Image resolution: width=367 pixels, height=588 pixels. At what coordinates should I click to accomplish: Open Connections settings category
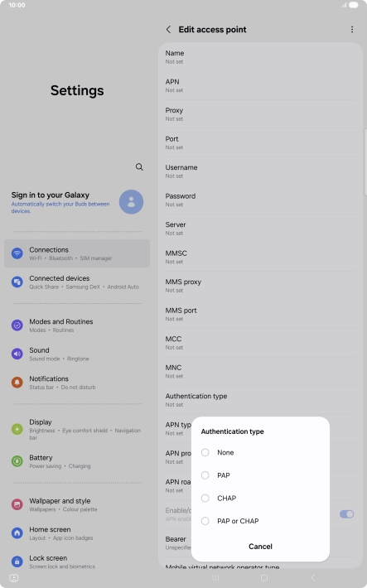click(77, 253)
